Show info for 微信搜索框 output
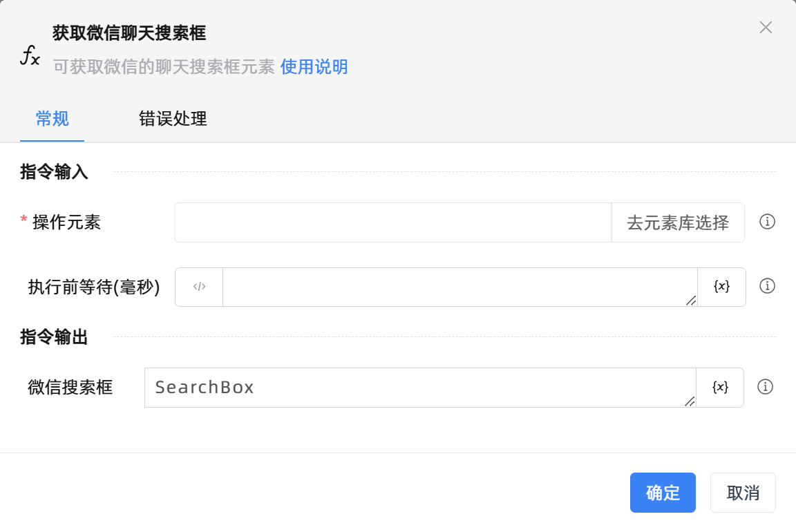Viewport: 796px width, 532px height. [765, 387]
